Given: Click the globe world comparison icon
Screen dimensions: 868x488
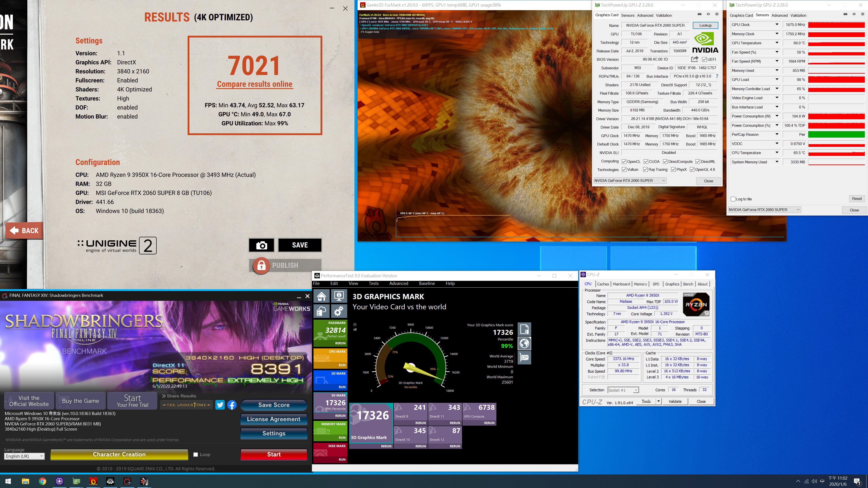Looking at the screenshot, I should pyautogui.click(x=524, y=343).
